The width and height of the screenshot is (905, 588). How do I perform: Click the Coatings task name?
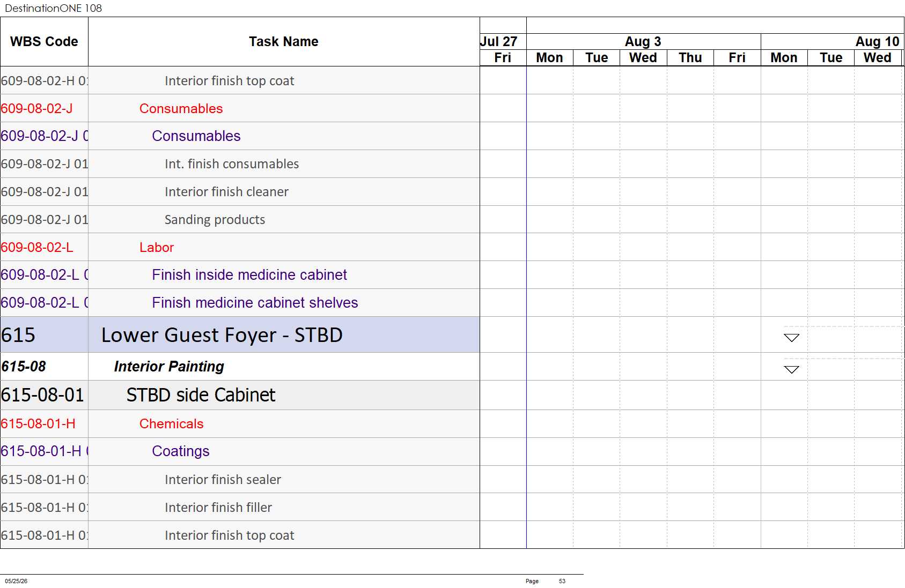[x=180, y=451]
